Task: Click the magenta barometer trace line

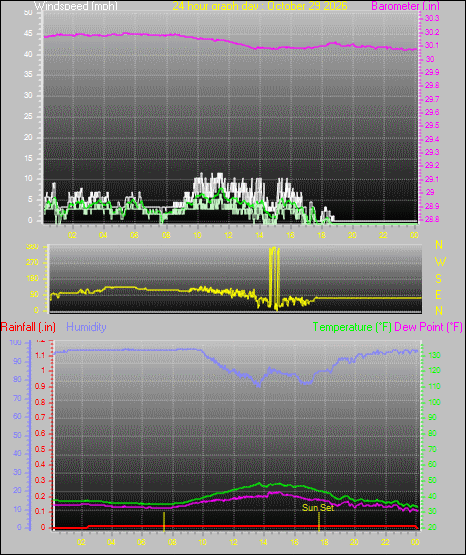Action: pyautogui.click(x=230, y=41)
